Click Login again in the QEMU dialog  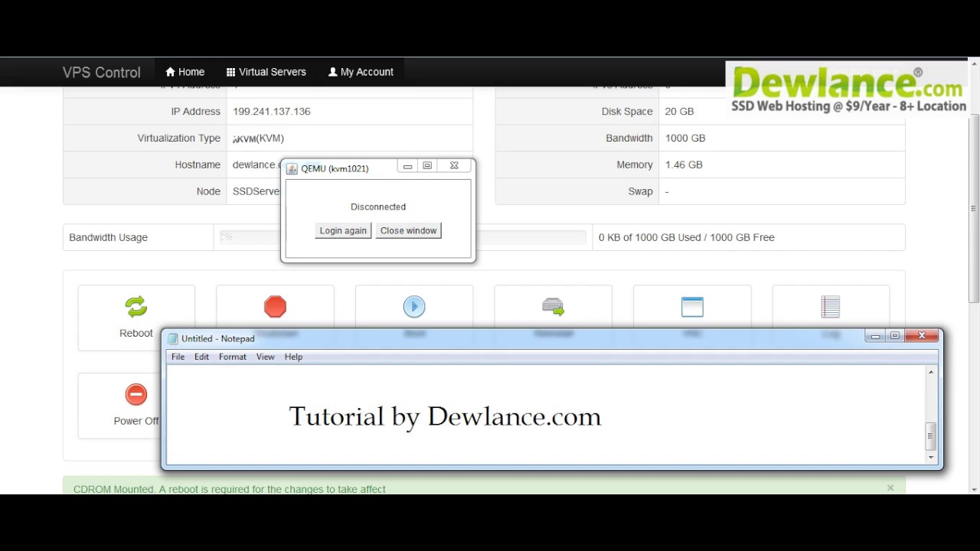click(x=343, y=230)
